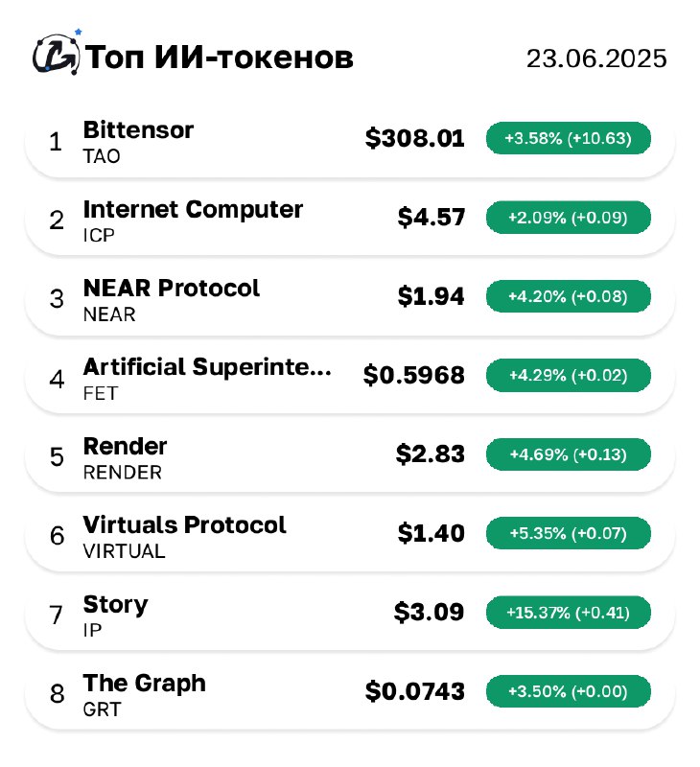The image size is (700, 767).
Task: Click the 'Топ ИИ-токенов' heading
Action: pyautogui.click(x=220, y=58)
